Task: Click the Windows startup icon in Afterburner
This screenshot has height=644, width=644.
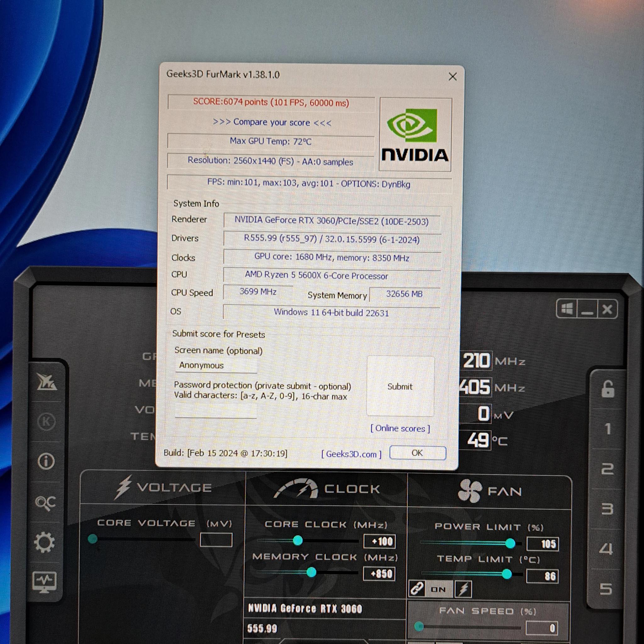Action: [567, 309]
